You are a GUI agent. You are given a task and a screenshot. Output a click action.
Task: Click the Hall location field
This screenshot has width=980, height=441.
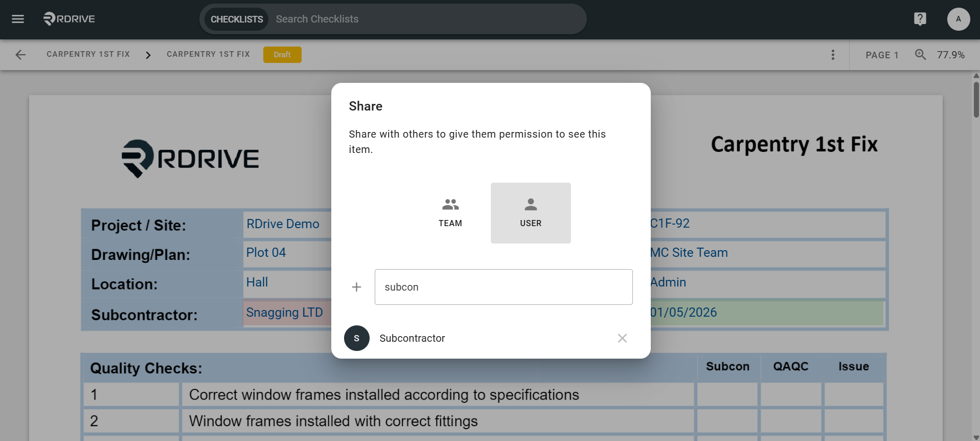point(287,283)
